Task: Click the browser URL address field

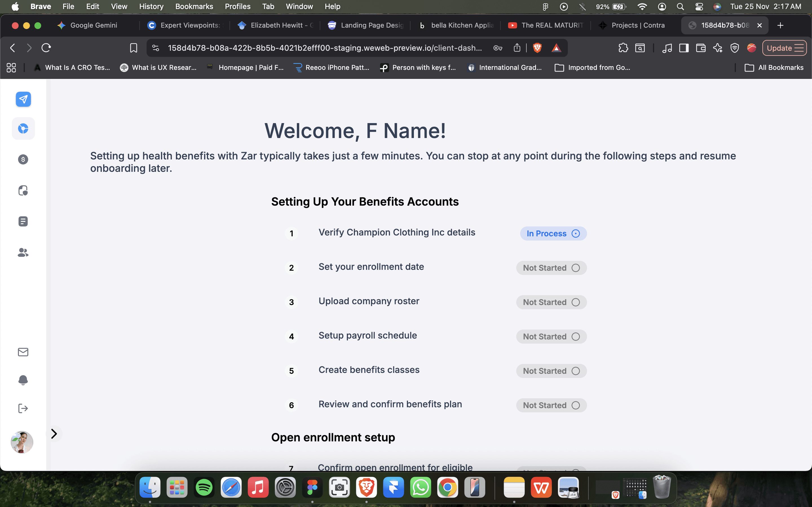Action: (x=324, y=48)
